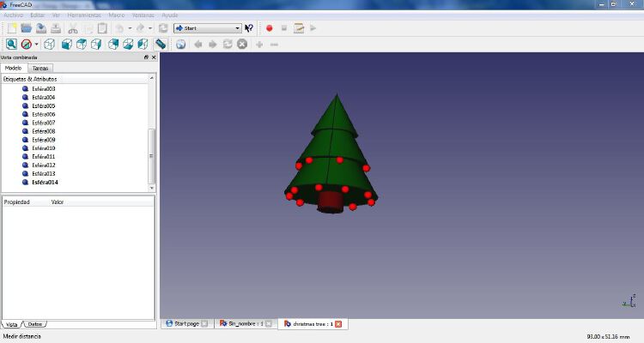Click the Undo arrow icon
This screenshot has height=343, width=644.
(119, 28)
